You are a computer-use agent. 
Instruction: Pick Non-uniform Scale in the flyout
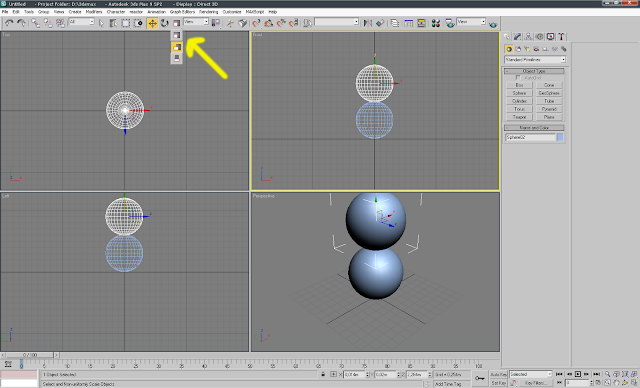tap(176, 47)
